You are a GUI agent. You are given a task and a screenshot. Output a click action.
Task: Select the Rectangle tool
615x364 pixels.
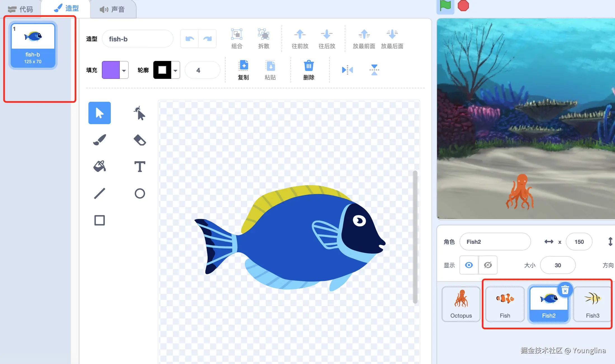(x=100, y=220)
